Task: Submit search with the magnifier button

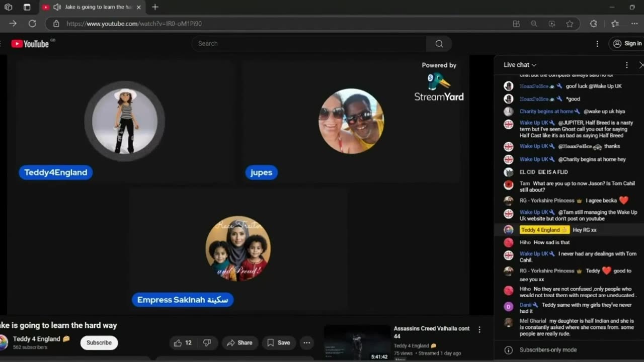Action: click(x=439, y=44)
